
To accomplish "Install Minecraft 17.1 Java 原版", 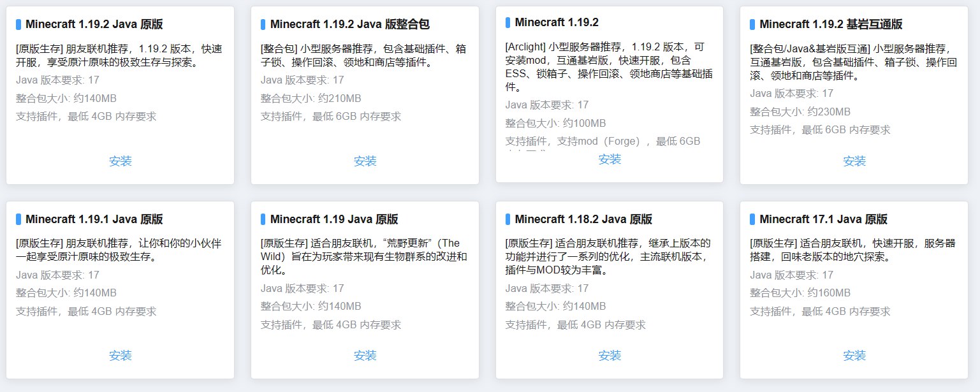I will tap(854, 356).
